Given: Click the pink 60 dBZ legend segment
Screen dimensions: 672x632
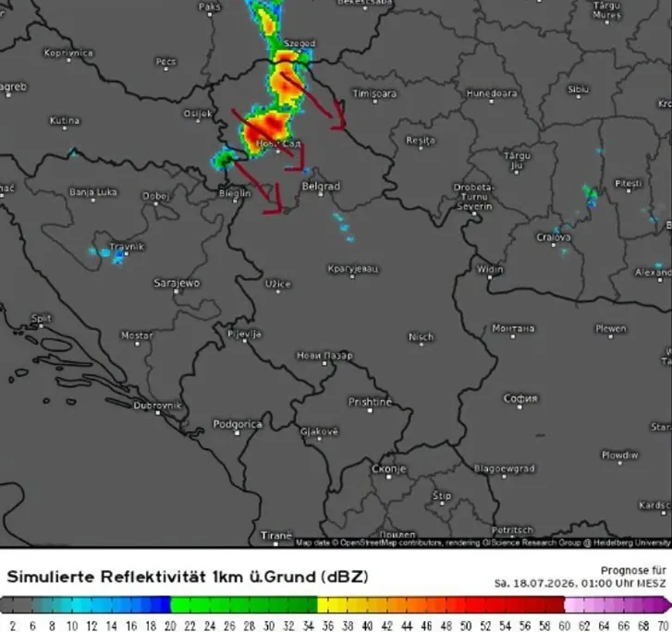Looking at the screenshot, I should point(574,604).
